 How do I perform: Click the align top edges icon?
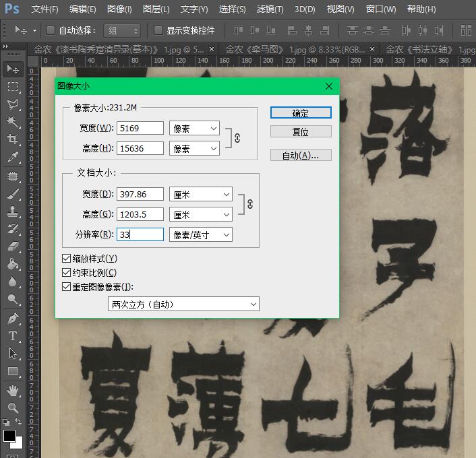(238, 30)
